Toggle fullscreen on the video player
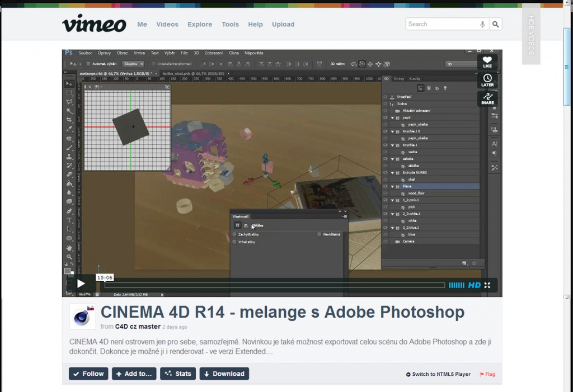Viewport: 573px width, 392px height. [487, 285]
